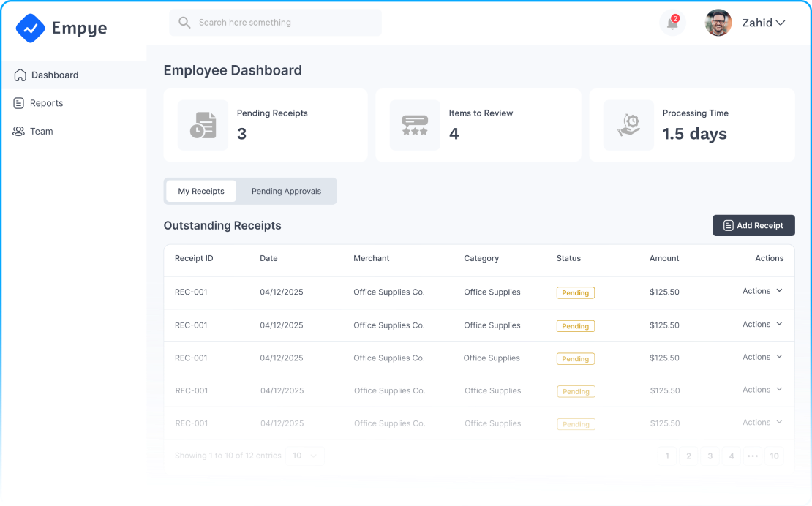
Task: Click the 1.5 days processing value
Action: click(x=694, y=134)
